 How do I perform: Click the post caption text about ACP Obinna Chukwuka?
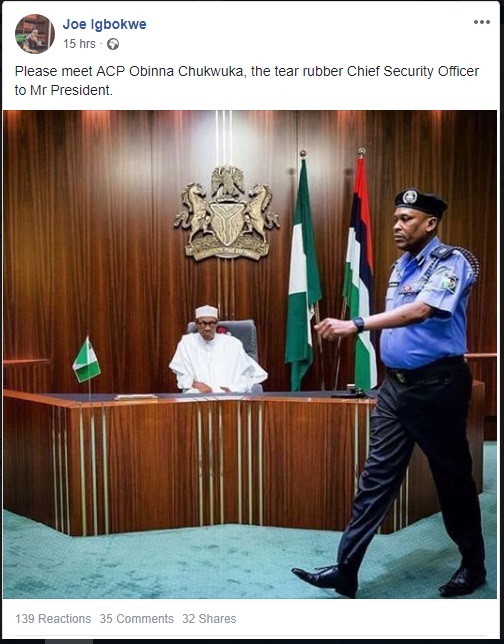pos(247,80)
